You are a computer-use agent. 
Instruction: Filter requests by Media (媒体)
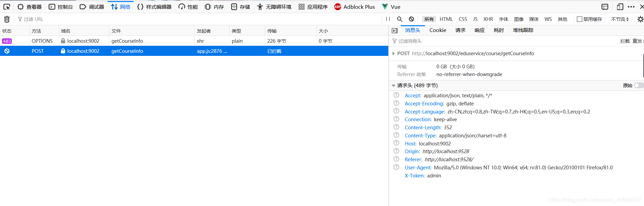(x=534, y=19)
